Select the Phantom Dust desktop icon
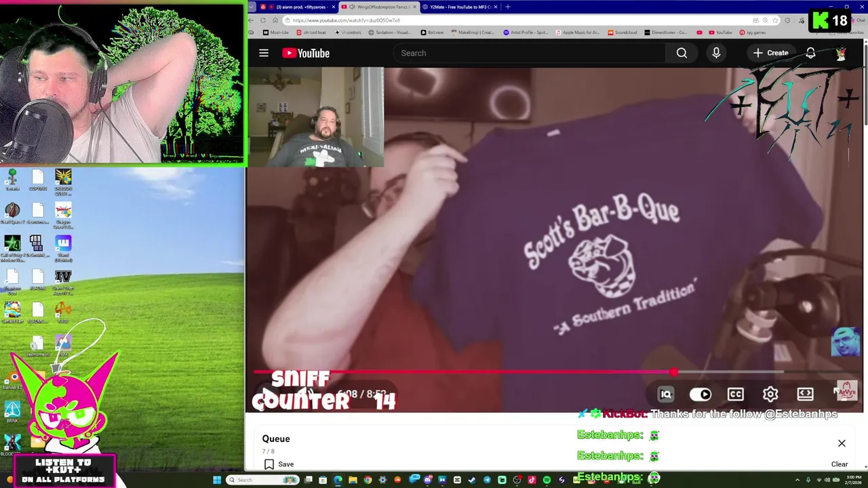The width and height of the screenshot is (868, 488). [x=12, y=282]
